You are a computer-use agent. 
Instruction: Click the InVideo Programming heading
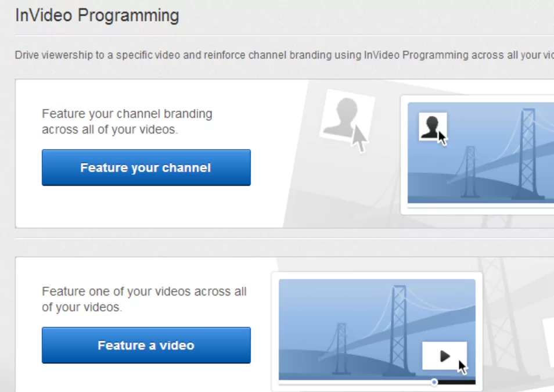point(97,16)
